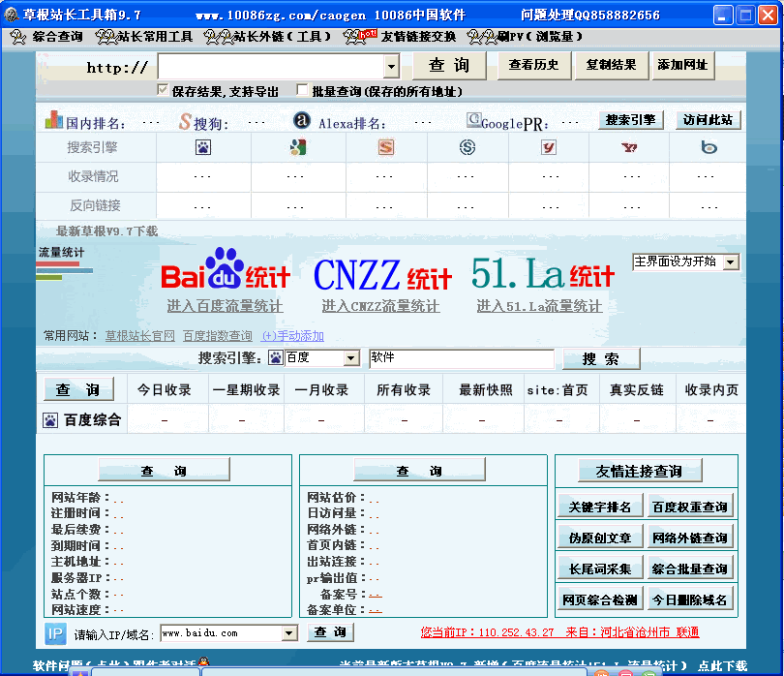784x676 pixels.
Task: Click the 51.La 统计 logo
Action: (543, 273)
